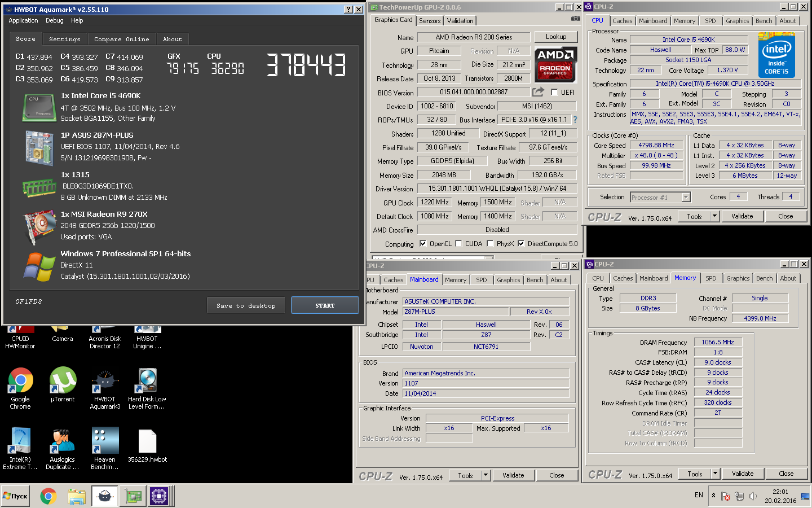812x508 pixels.
Task: Click the DRAM Frequency value 1066.5 MHz
Action: pos(718,342)
